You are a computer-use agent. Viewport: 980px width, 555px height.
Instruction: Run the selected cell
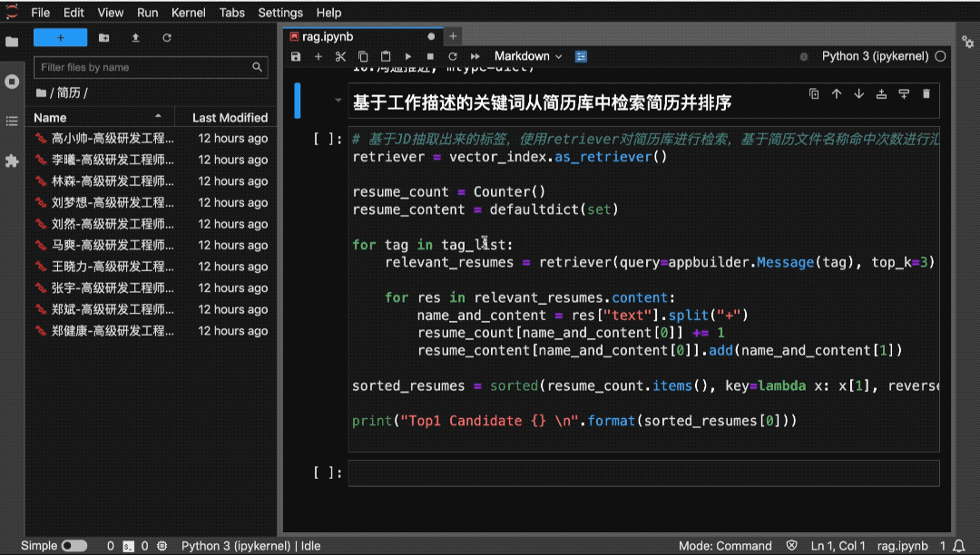point(407,56)
